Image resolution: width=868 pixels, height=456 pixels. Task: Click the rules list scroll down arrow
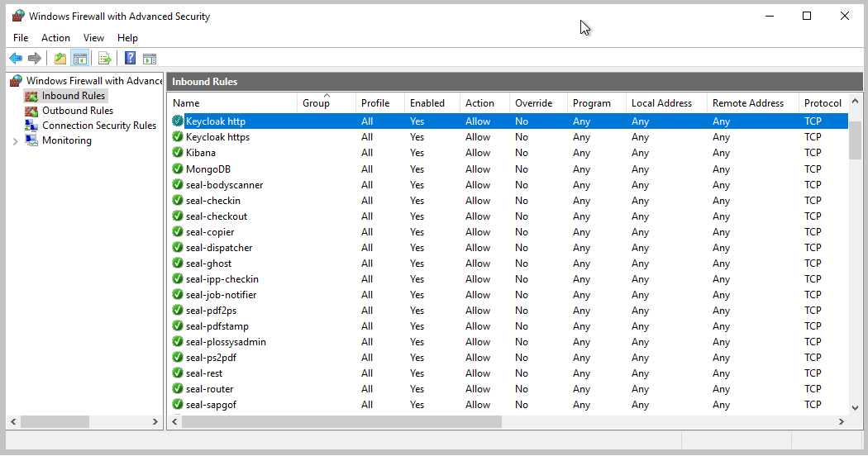point(855,408)
